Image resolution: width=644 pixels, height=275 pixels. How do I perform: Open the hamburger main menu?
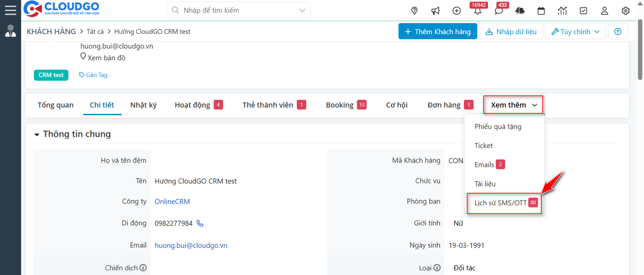click(10, 10)
